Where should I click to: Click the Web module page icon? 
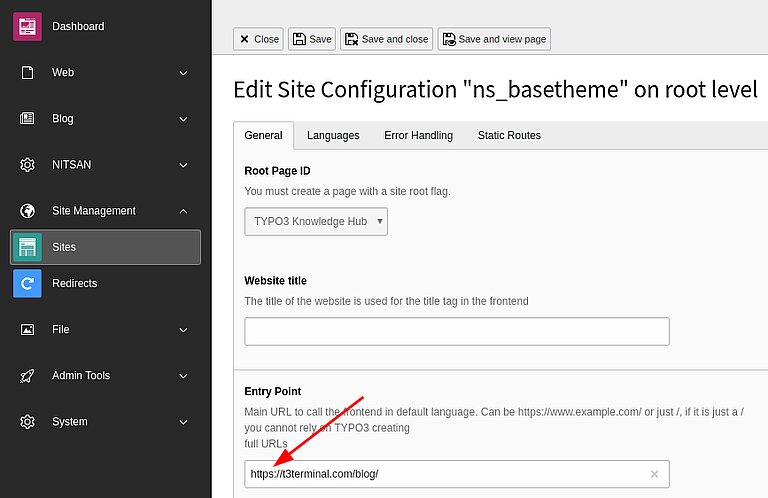click(x=27, y=72)
